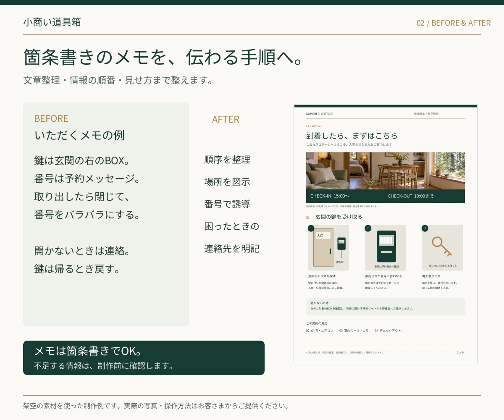Open the 02 Wi-Fi・エアコン section link
Viewport: 504px width, 420px height.
pyautogui.click(x=320, y=331)
